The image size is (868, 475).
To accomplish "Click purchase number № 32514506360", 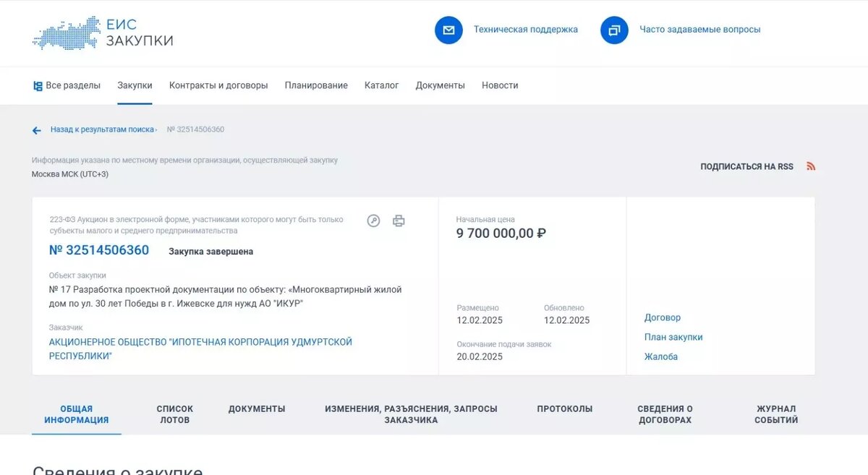I will pos(99,249).
